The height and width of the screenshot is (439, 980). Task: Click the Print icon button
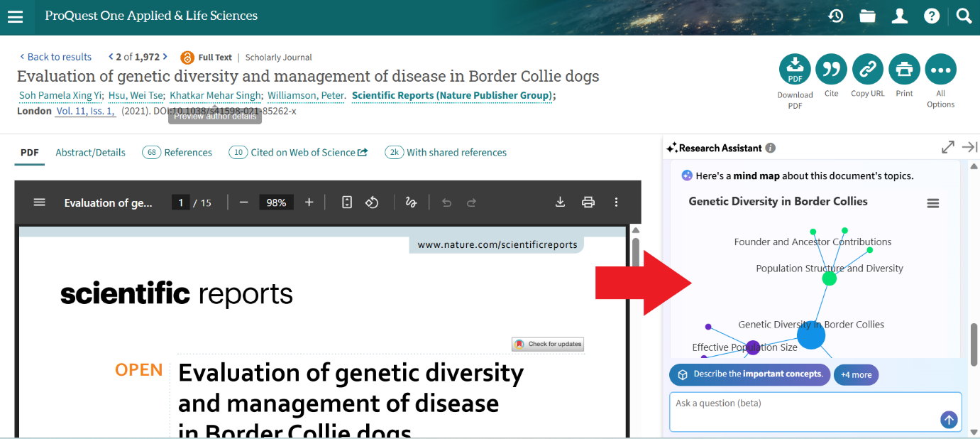[904, 70]
